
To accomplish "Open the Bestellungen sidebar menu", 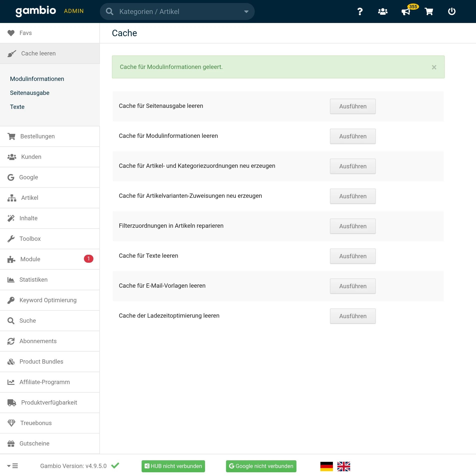I will click(x=37, y=136).
